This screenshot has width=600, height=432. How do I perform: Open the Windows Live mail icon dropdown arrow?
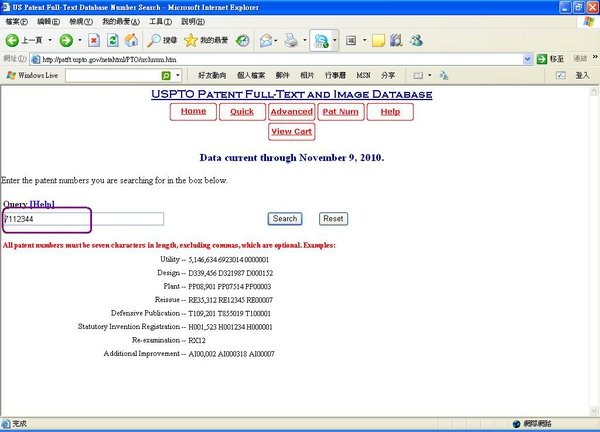430,75
